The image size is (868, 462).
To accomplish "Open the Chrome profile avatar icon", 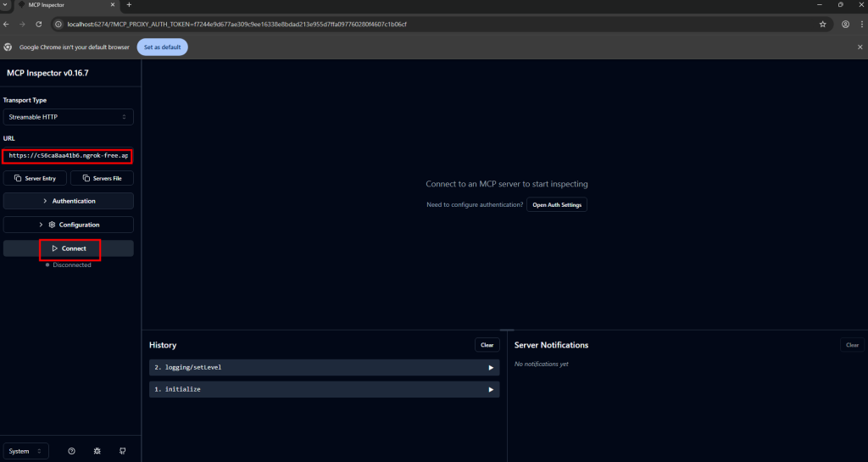I will (x=845, y=24).
